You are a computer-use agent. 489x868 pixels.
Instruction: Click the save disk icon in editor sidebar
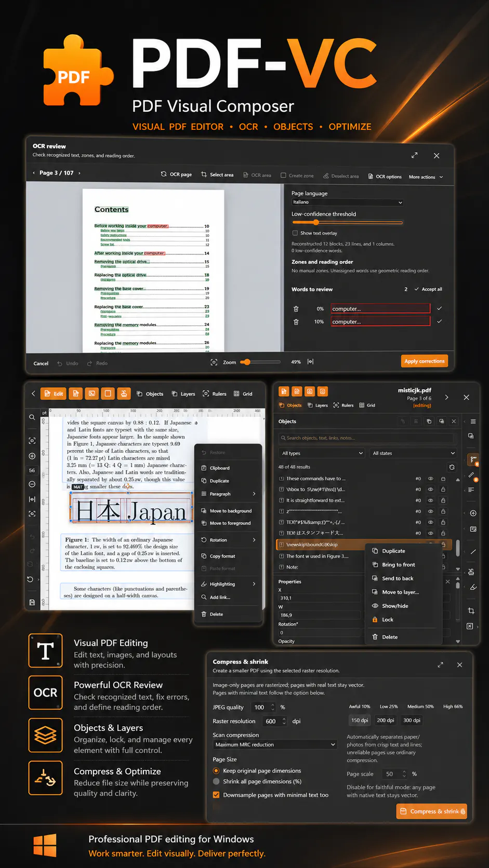click(32, 602)
